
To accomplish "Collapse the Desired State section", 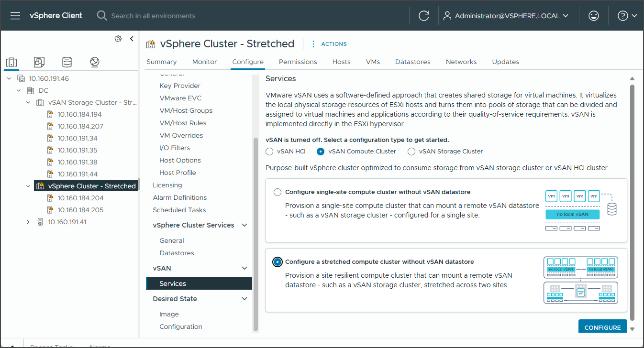I will 245,299.
